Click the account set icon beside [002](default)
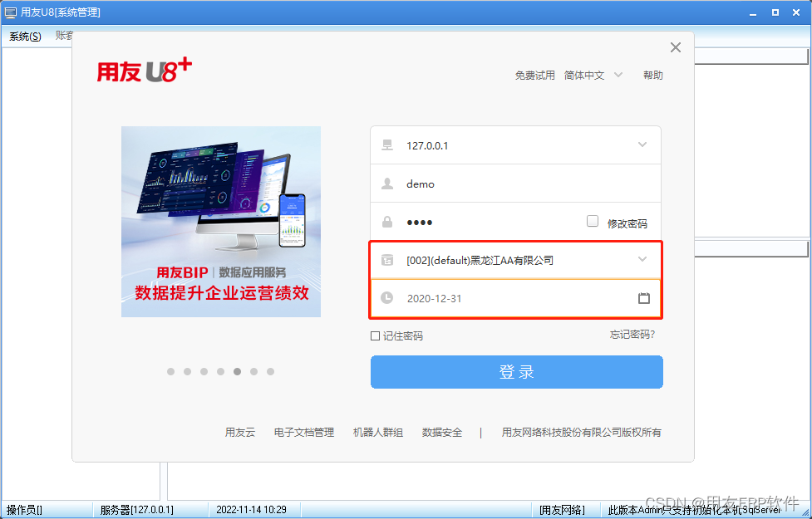The height and width of the screenshot is (519, 812). tap(386, 260)
